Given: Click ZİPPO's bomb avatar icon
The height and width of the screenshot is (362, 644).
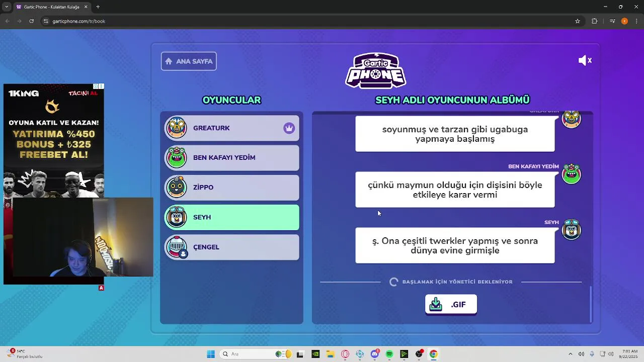Looking at the screenshot, I should pyautogui.click(x=177, y=187).
